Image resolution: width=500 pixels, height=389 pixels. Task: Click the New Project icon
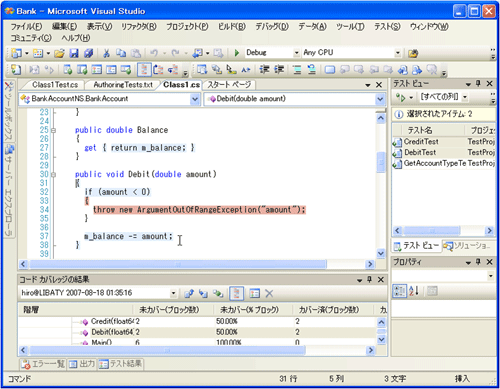16,53
